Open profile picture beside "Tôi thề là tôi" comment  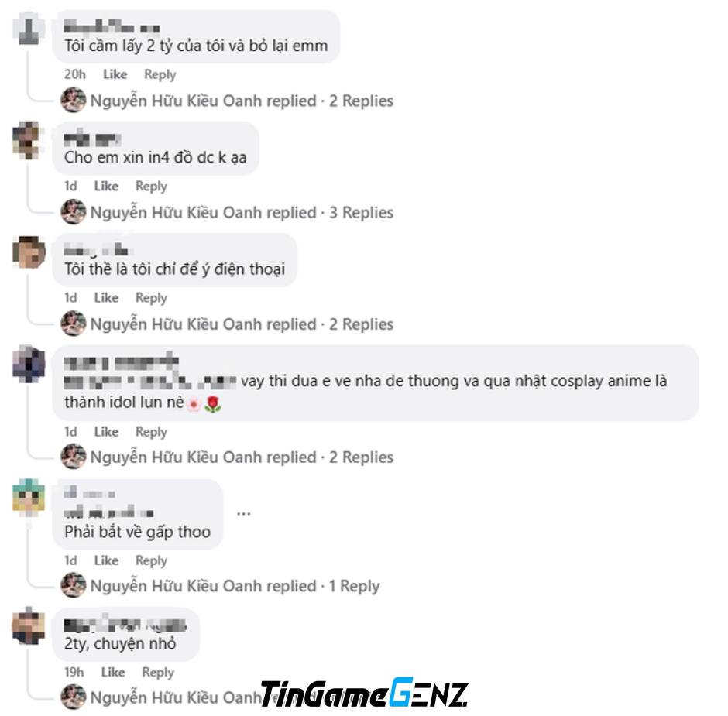pyautogui.click(x=29, y=252)
